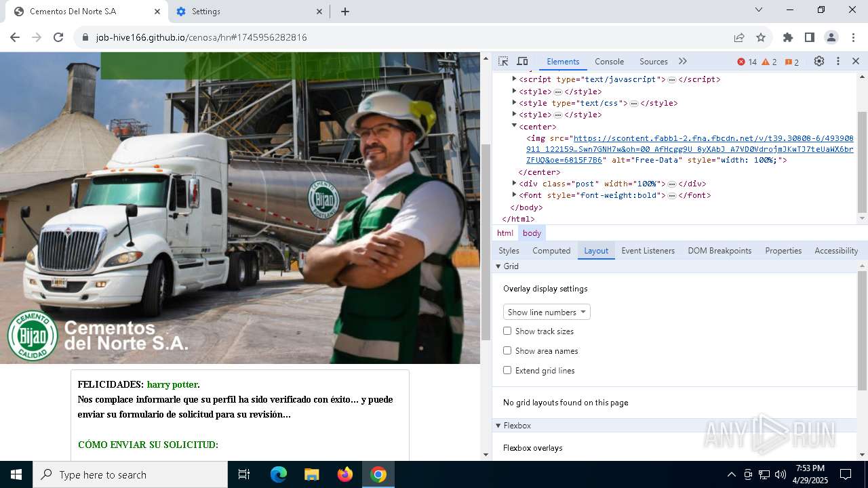Enable Extend grid lines checkbox
The height and width of the screenshot is (488, 868).
[507, 370]
